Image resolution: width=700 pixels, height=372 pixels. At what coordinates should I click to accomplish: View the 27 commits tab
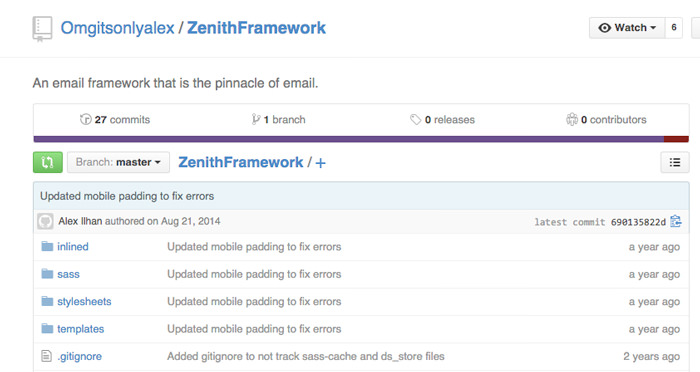click(x=115, y=120)
